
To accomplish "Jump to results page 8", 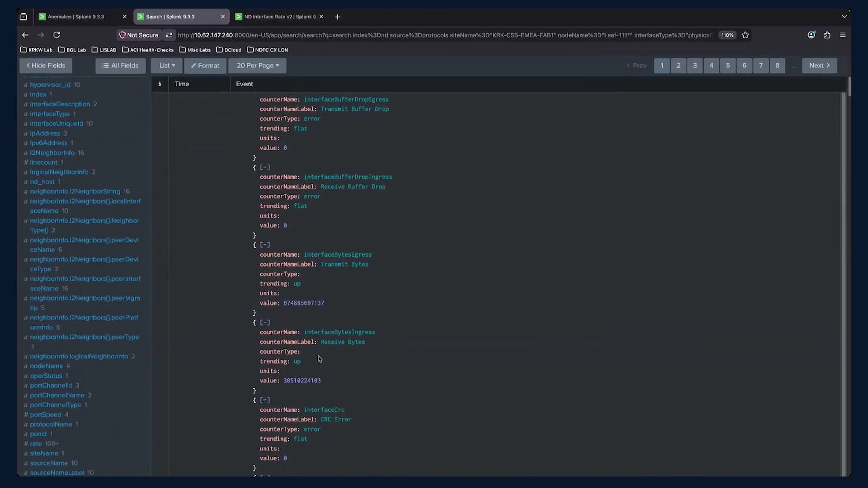I will 778,66.
